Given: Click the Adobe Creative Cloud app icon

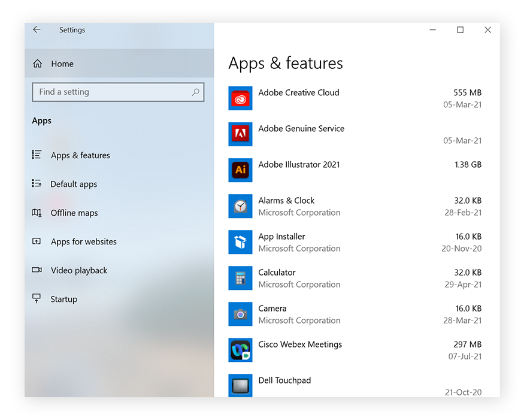Looking at the screenshot, I should pos(240,98).
